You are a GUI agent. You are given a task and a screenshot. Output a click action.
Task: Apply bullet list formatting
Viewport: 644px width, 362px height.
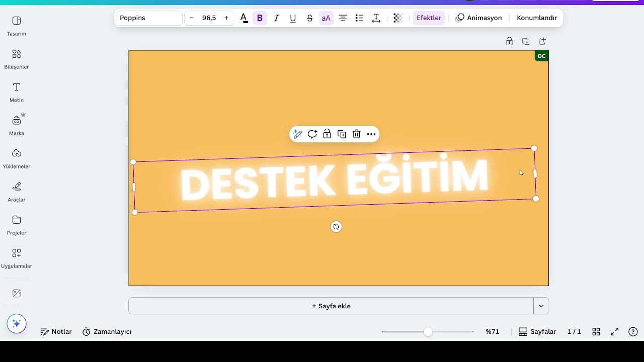(359, 18)
